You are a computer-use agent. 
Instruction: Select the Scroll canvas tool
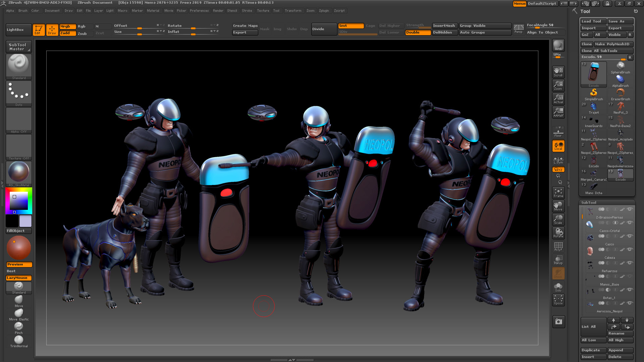[x=558, y=72]
